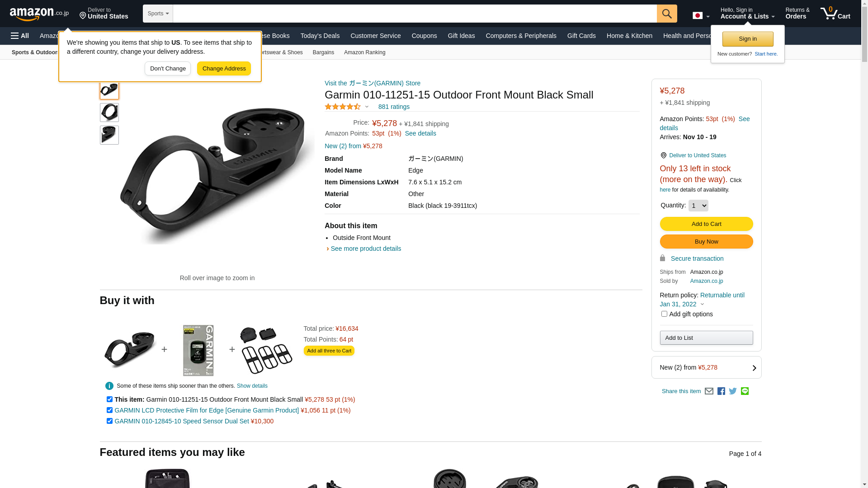This screenshot has height=488, width=868.
Task: Select the second product thumbnail image
Action: 109,113
